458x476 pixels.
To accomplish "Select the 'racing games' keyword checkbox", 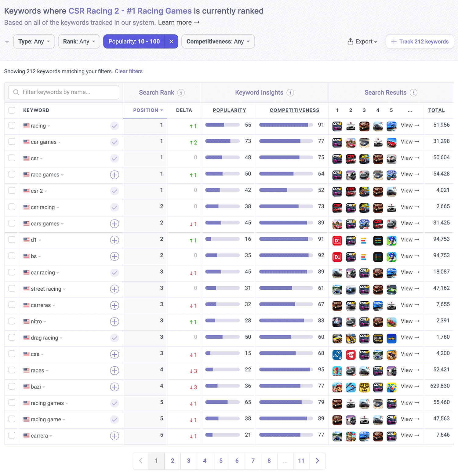I will (x=12, y=402).
